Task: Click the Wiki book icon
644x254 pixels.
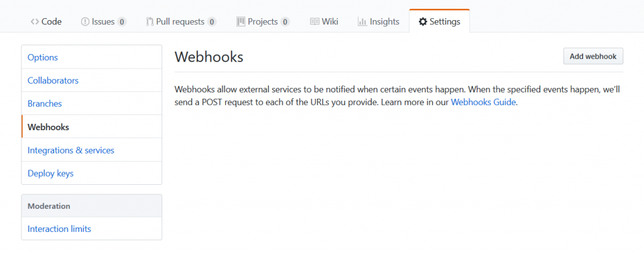Action: pos(314,22)
